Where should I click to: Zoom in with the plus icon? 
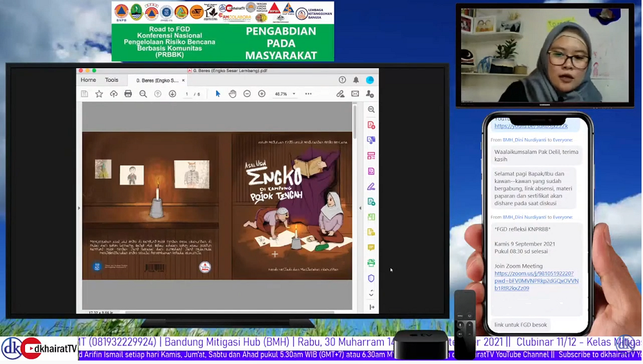(262, 94)
